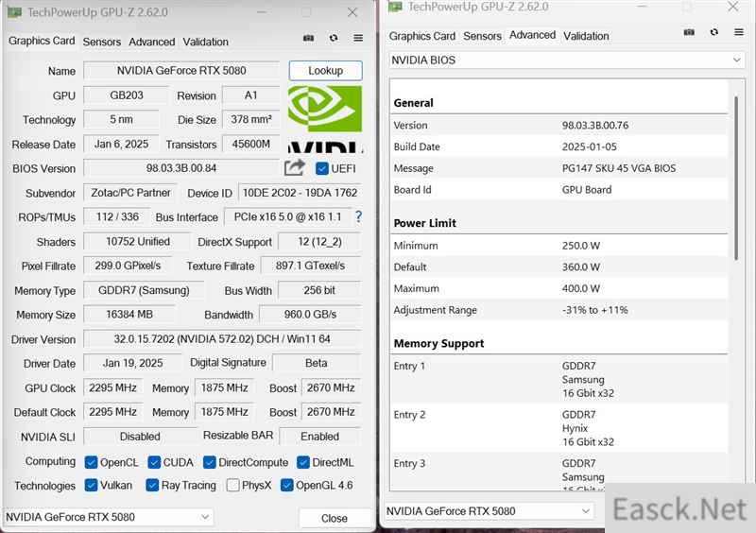Click the Lookup button
Viewport: 756px width, 533px height.
[x=325, y=71]
